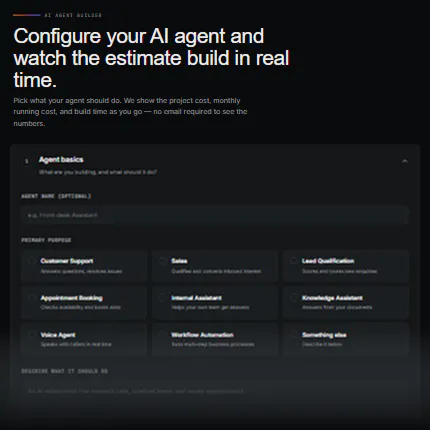
Task: Click the PRIMARY PURPOSE label
Action: tap(46, 240)
